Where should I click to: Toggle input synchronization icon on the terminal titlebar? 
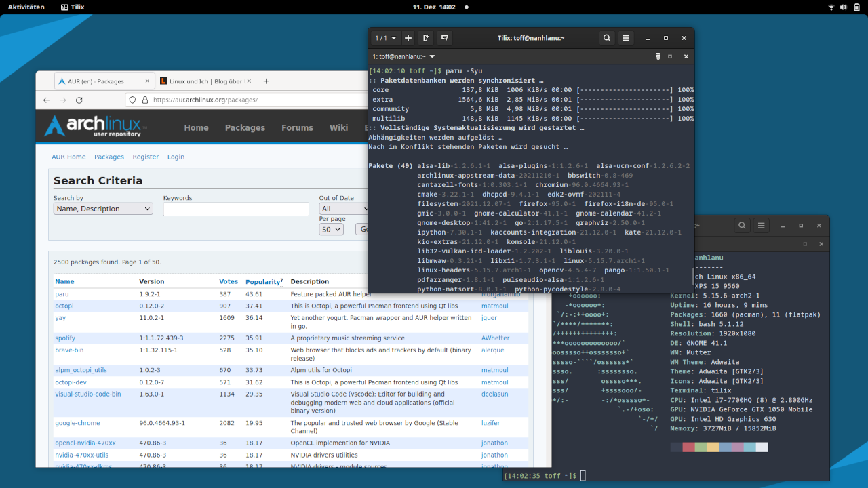point(657,56)
